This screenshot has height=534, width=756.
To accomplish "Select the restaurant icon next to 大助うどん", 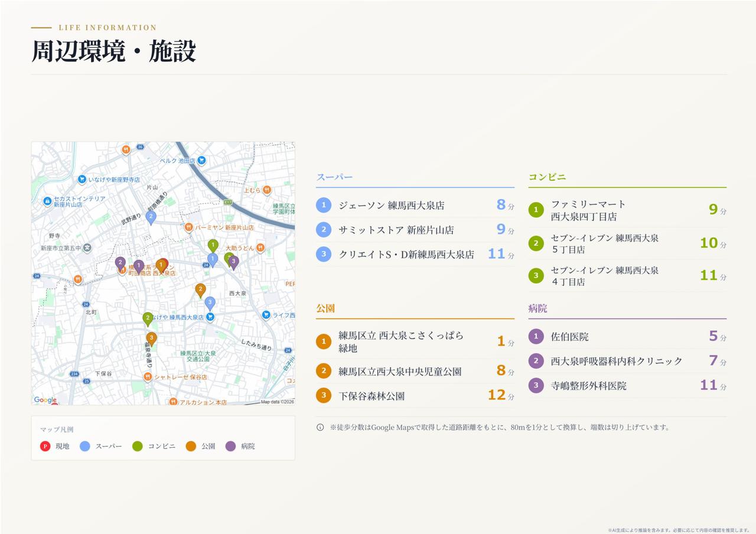I will (260, 248).
